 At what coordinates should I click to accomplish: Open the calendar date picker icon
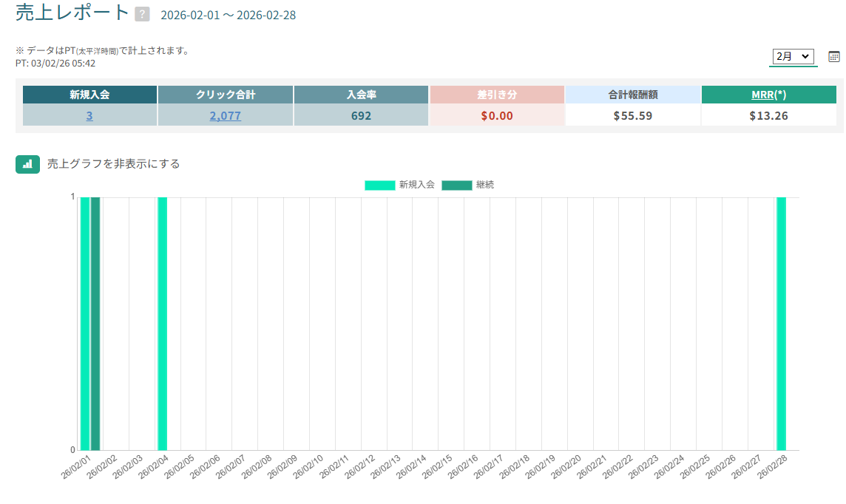pos(834,56)
